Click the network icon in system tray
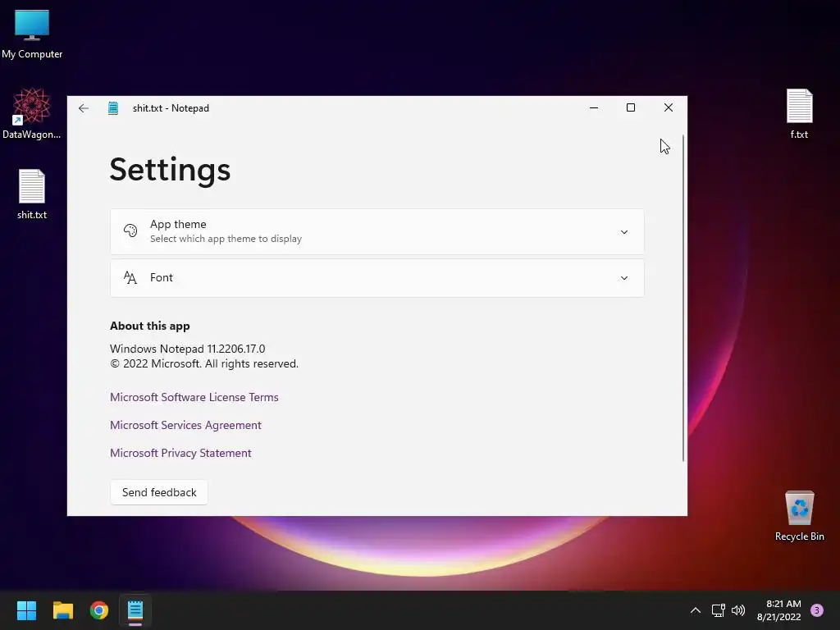 click(718, 610)
